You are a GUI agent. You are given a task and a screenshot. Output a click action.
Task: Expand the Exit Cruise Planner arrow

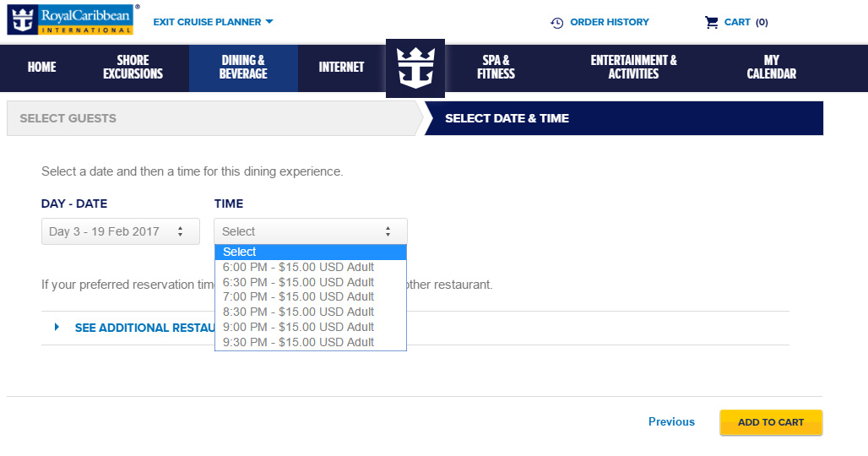[x=269, y=22]
